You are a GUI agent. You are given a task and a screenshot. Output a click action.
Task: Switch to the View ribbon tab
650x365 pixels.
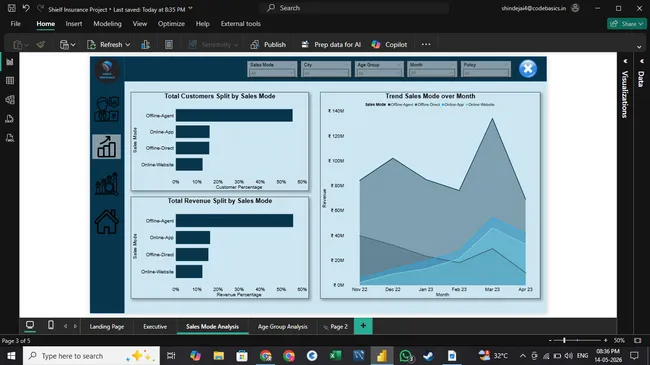pos(140,24)
